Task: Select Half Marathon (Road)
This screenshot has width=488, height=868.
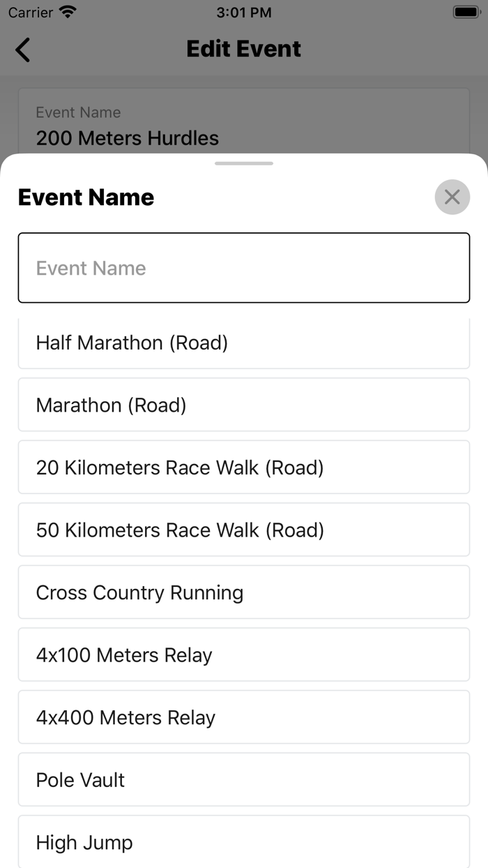Action: 244,343
